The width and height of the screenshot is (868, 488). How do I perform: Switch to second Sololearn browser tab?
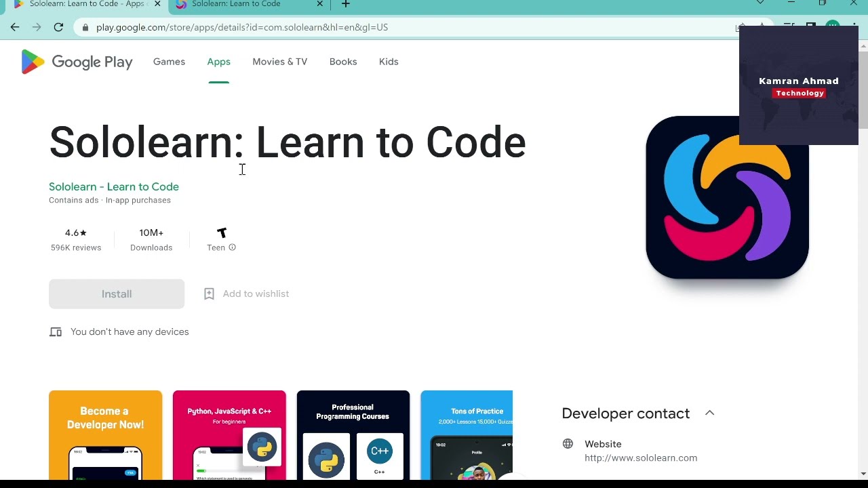[236, 5]
